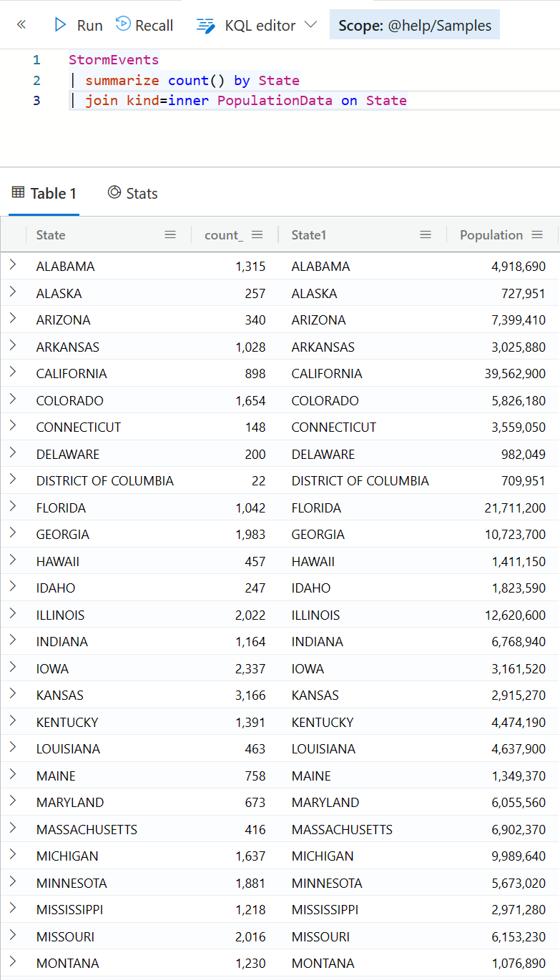The image size is (560, 980).
Task: Click the Scope @help/Samples button
Action: [415, 25]
